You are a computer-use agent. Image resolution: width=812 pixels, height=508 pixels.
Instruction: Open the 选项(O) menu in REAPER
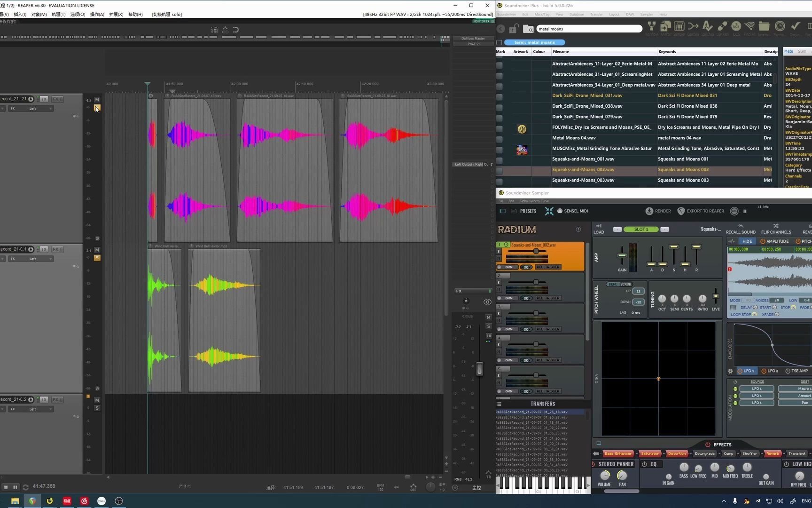(78, 15)
